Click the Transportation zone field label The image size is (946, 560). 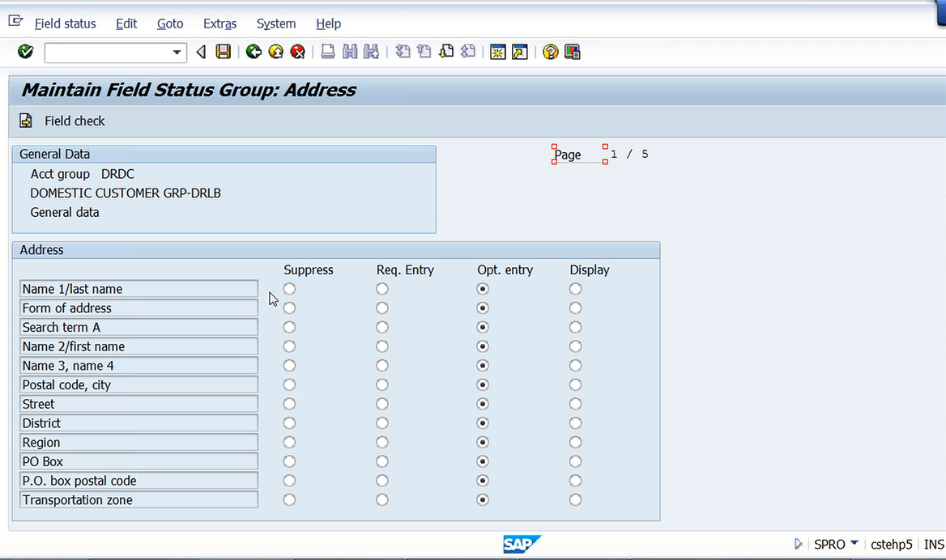138,500
